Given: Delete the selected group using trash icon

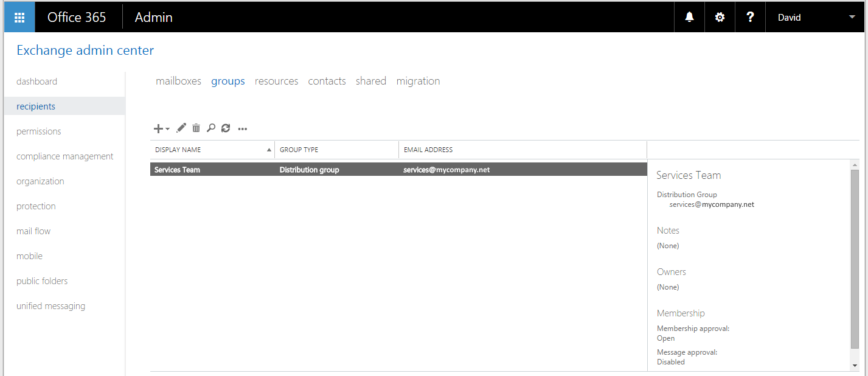Looking at the screenshot, I should pyautogui.click(x=196, y=128).
